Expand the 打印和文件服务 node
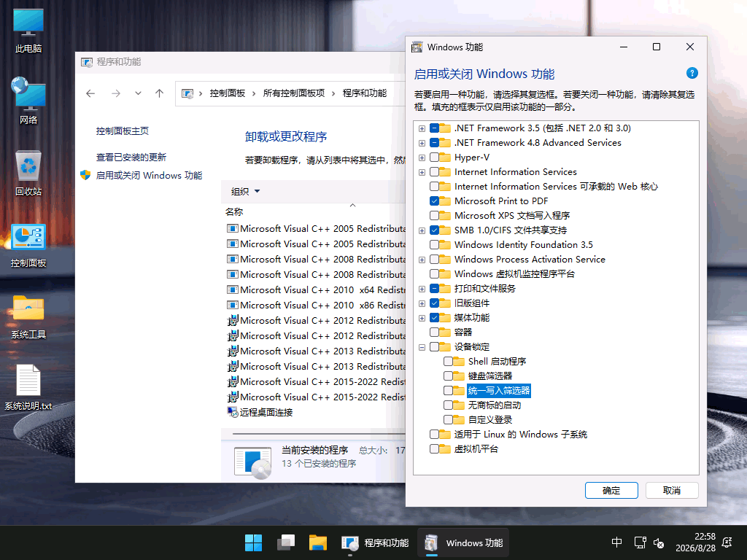Image resolution: width=747 pixels, height=560 pixels. pos(422,289)
